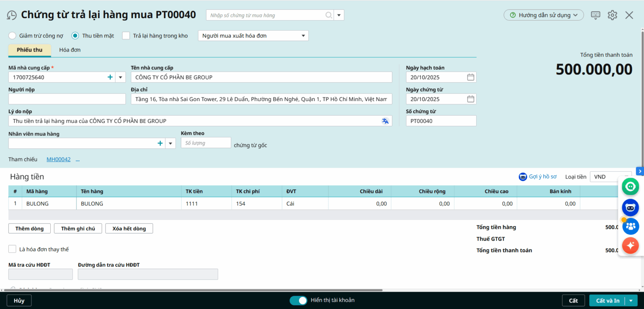
Task: Open the Hướng dẫn sử dụng dropdown
Action: [x=543, y=15]
